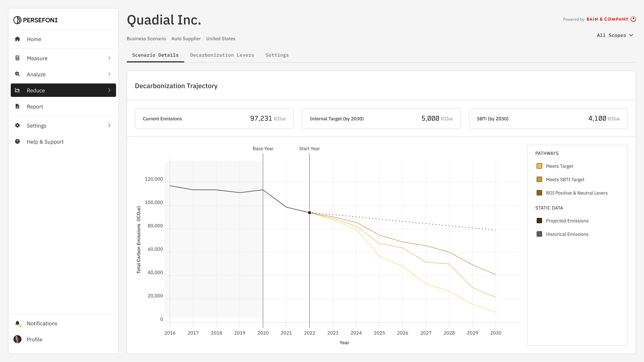The image size is (644, 362).
Task: Toggle the Meets Target pathway legend
Action: pyautogui.click(x=539, y=166)
